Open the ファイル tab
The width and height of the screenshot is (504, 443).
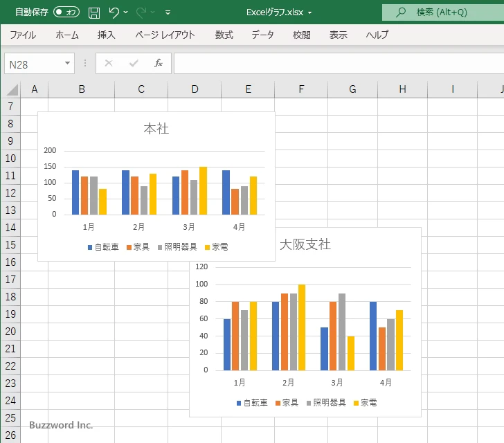[23, 35]
